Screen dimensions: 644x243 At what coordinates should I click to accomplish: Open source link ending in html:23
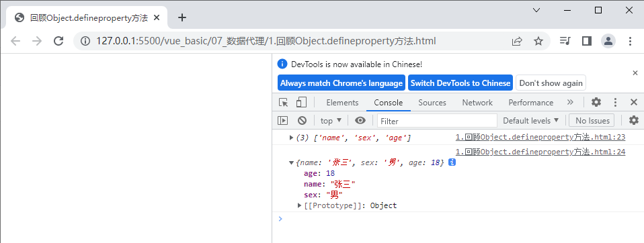tap(540, 137)
